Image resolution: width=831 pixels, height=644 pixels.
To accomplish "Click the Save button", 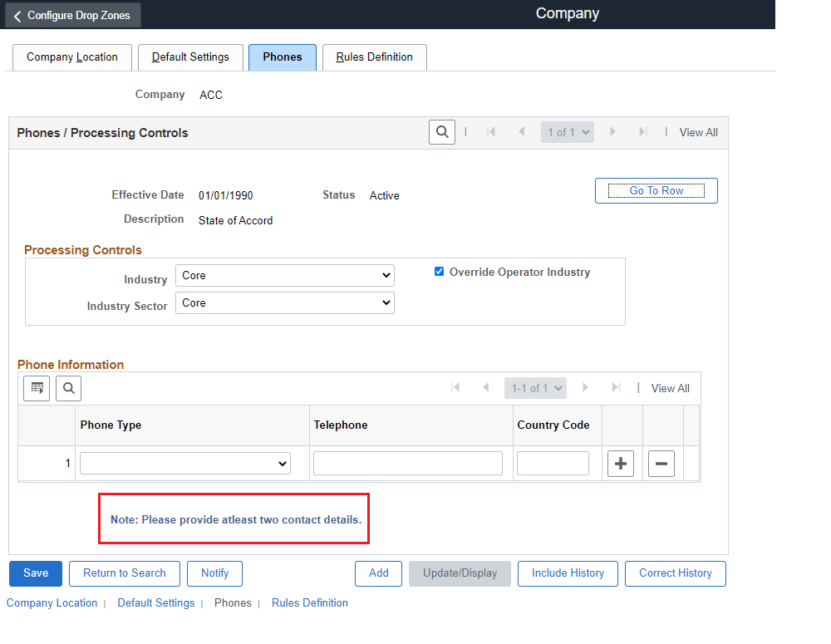I will point(36,573).
